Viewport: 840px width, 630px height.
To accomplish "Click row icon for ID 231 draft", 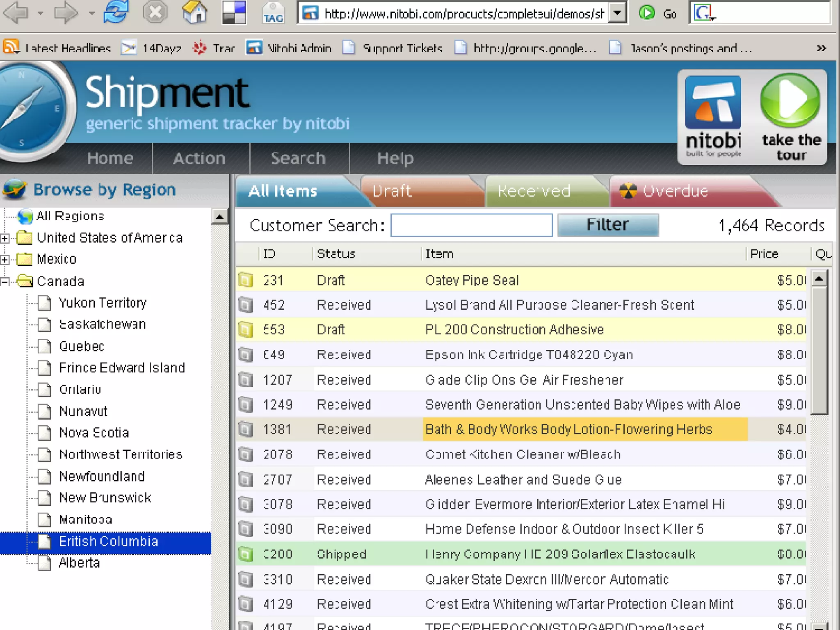I will coord(246,280).
